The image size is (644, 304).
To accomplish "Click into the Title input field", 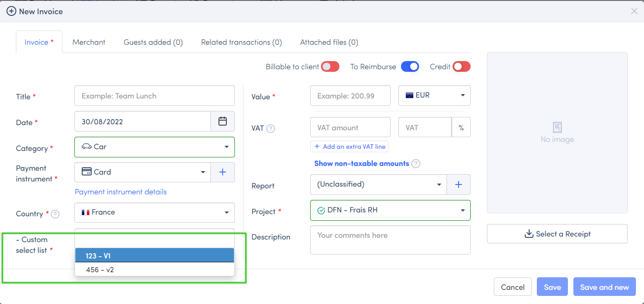I will pos(154,96).
